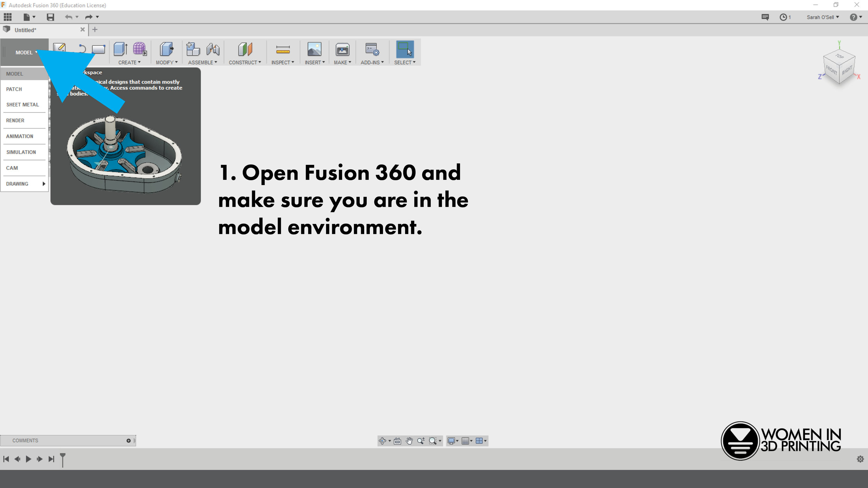Click the New Component assemble icon
Image resolution: width=868 pixels, height=488 pixels.
coord(193,49)
